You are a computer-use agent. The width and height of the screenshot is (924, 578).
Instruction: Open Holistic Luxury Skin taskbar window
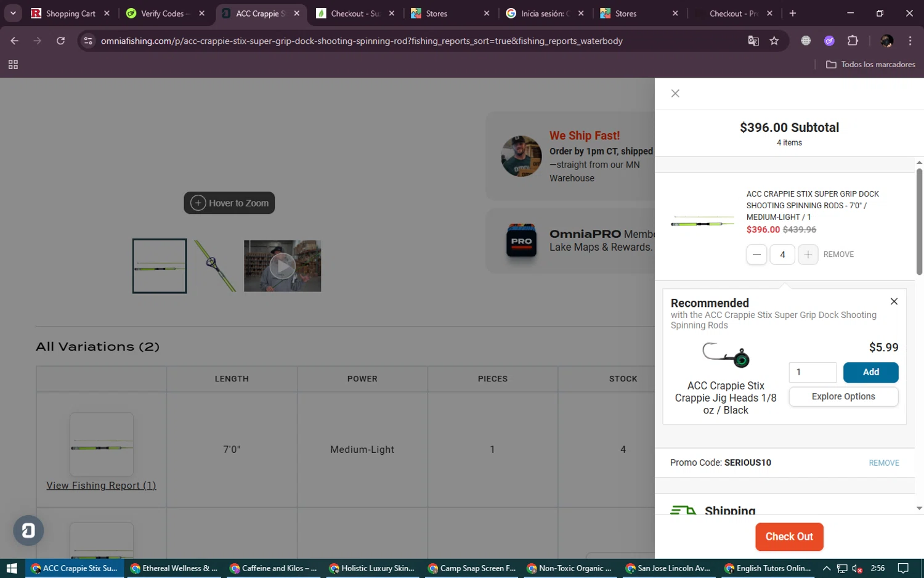point(373,568)
